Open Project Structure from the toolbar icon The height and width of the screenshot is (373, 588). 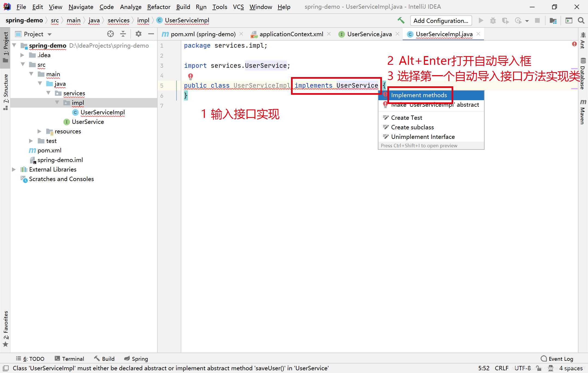pos(553,20)
